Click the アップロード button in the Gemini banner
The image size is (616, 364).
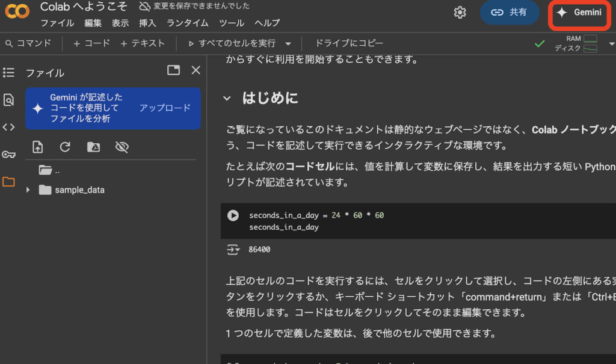pyautogui.click(x=165, y=108)
